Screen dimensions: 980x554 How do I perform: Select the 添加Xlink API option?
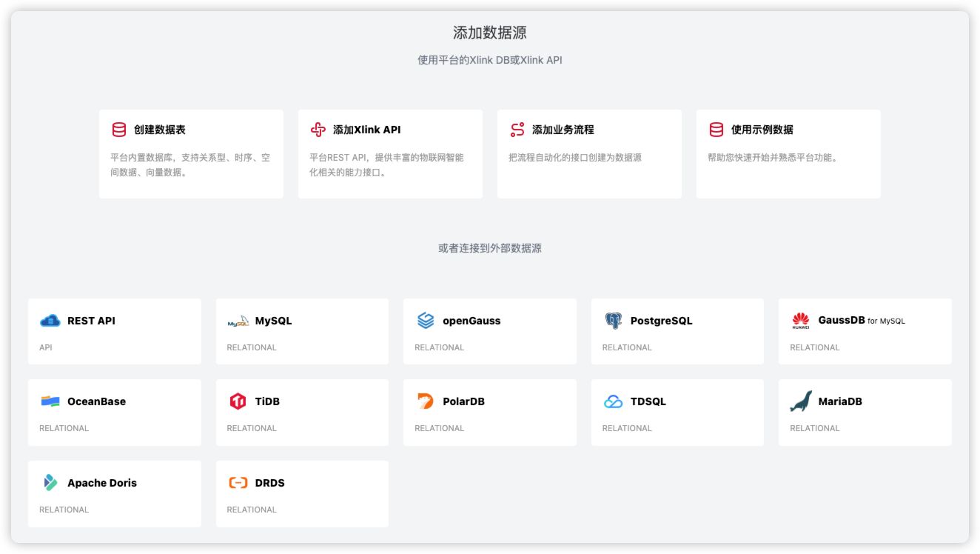pyautogui.click(x=390, y=154)
